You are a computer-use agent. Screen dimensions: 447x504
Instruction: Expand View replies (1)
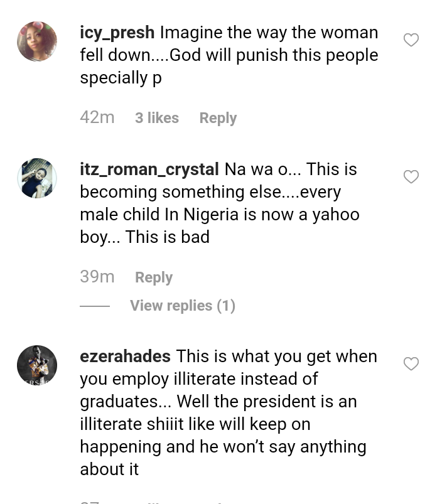182,306
